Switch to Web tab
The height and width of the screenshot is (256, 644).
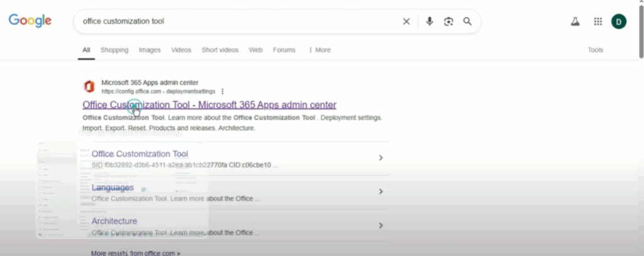click(255, 50)
